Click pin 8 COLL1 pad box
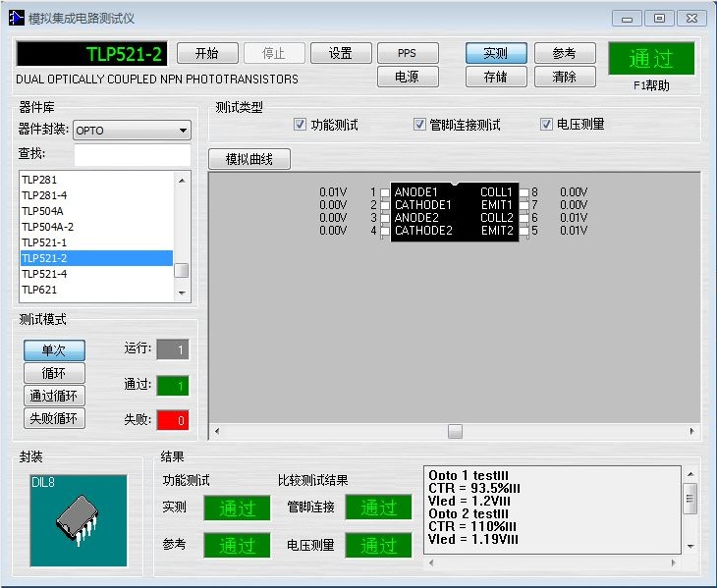This screenshot has height=588, width=717. click(524, 192)
